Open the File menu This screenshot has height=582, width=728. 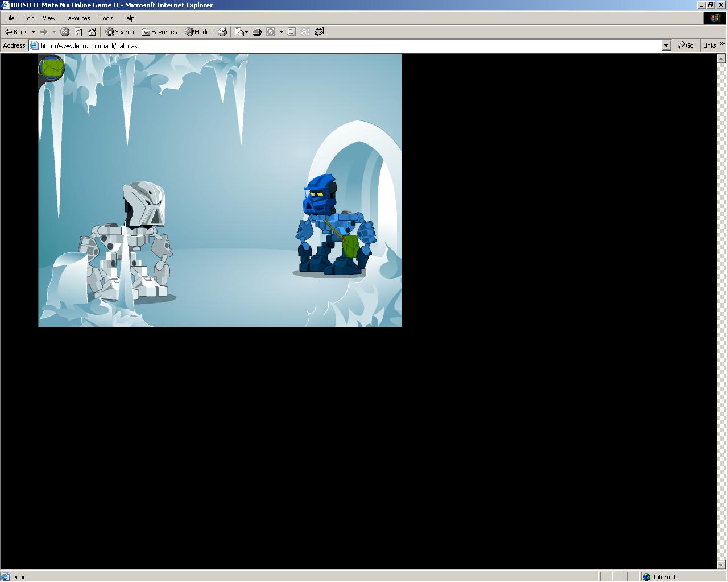point(10,18)
